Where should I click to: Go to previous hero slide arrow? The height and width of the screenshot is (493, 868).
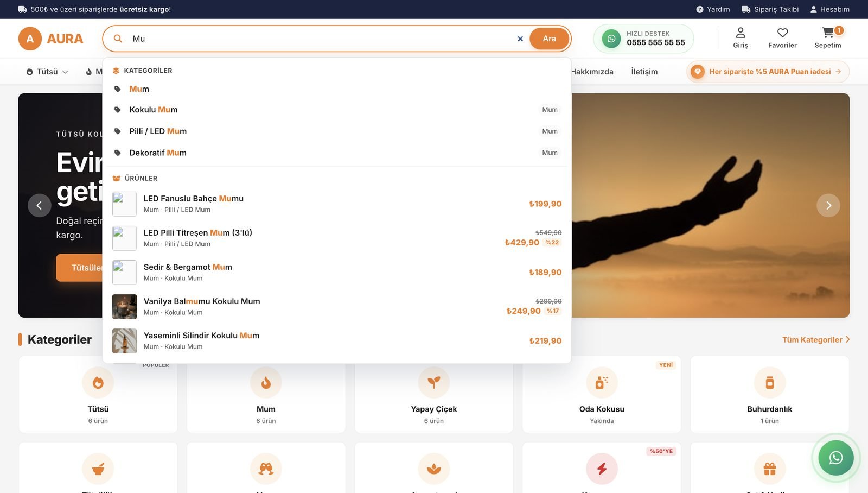tap(40, 205)
